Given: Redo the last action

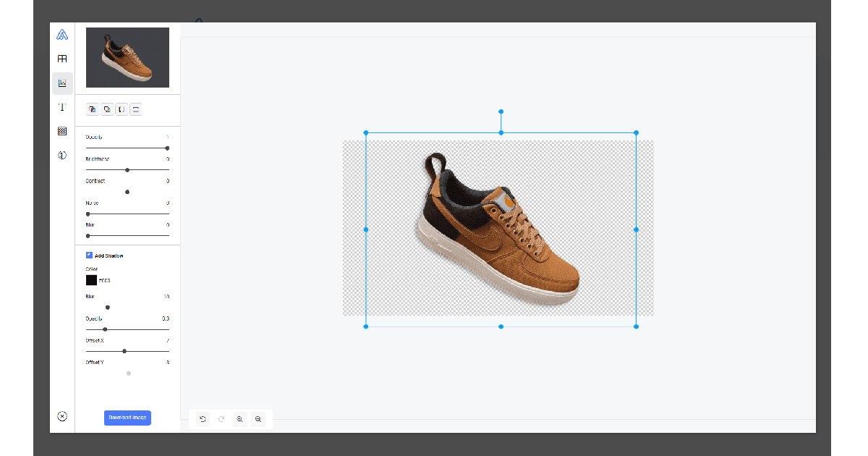Looking at the screenshot, I should click(x=221, y=419).
